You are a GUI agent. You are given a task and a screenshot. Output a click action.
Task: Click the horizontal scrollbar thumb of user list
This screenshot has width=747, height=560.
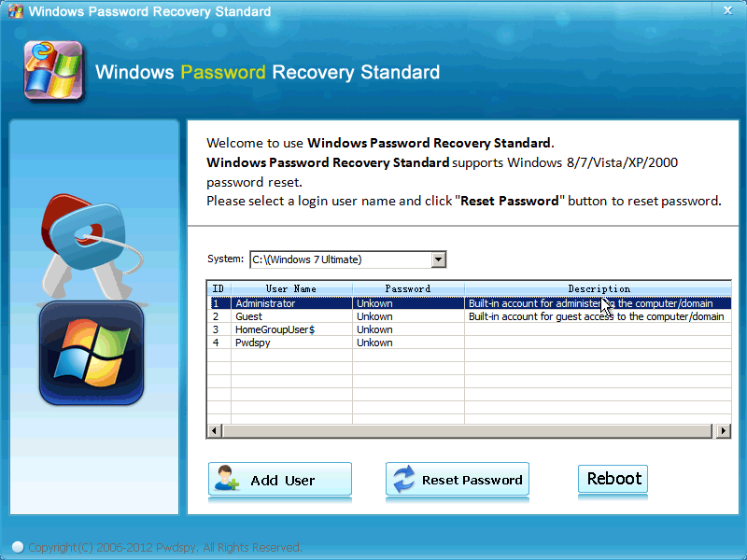(x=468, y=430)
